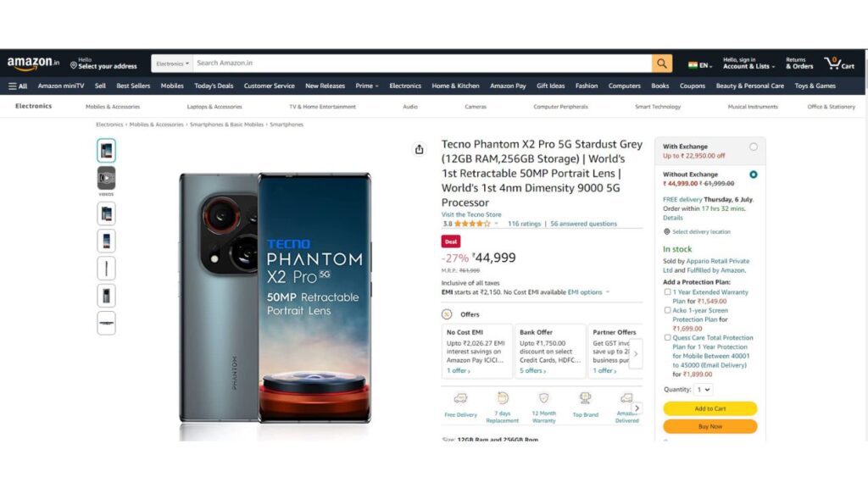Viewport: 868px width, 488px height.
Task: Open the Electronics search category dropdown
Action: (172, 64)
